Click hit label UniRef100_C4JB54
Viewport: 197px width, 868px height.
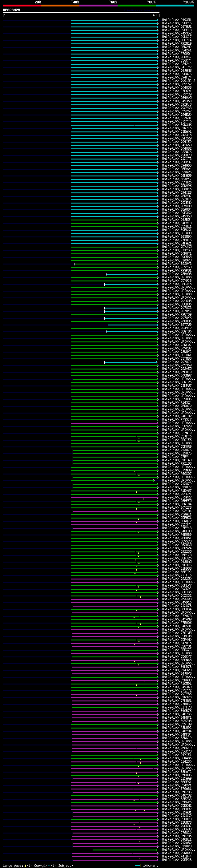(x=177, y=220)
